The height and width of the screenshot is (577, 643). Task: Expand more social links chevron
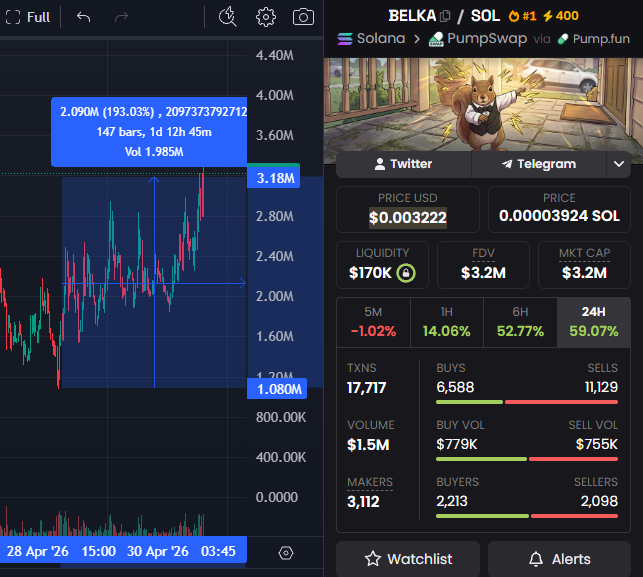point(619,164)
